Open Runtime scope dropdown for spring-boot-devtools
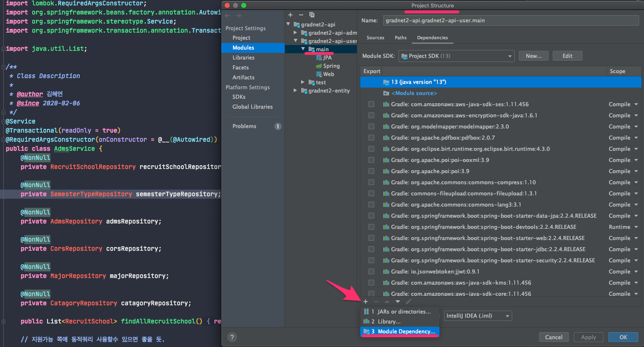644x347 pixels. pyautogui.click(x=636, y=227)
